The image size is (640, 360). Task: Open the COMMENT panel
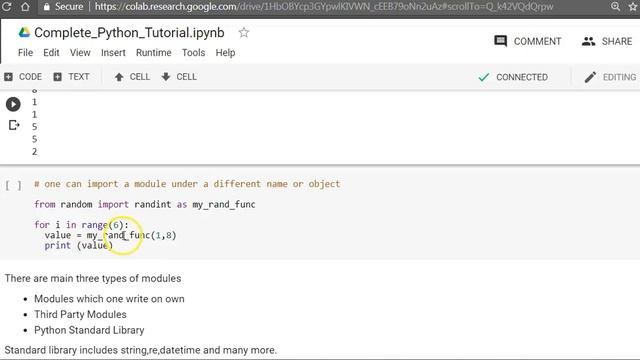click(527, 41)
